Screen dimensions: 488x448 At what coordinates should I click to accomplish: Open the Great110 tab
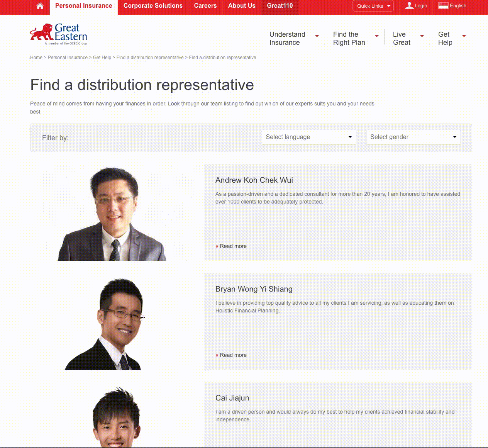pos(280,6)
